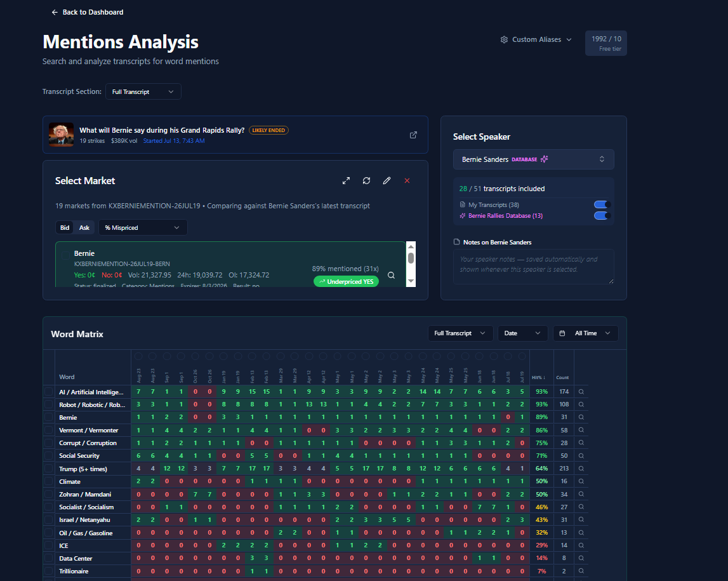Toggle Bernie Rallies Database (13) switch

(x=601, y=215)
